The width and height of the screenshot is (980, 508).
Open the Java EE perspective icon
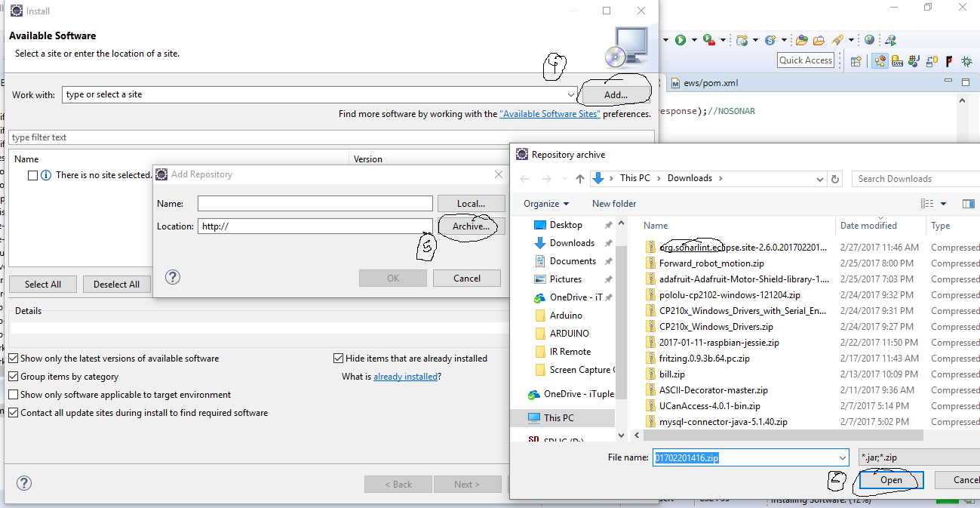click(879, 61)
